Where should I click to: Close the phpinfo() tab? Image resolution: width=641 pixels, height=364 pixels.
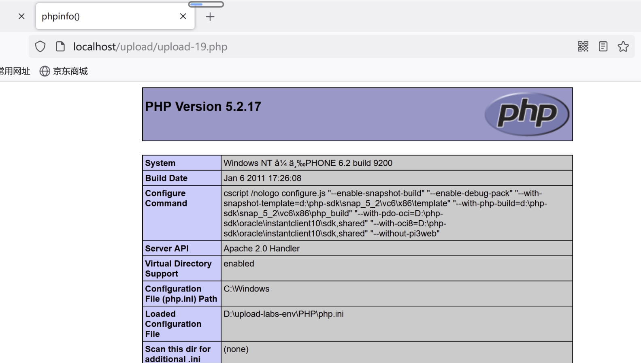click(x=183, y=16)
